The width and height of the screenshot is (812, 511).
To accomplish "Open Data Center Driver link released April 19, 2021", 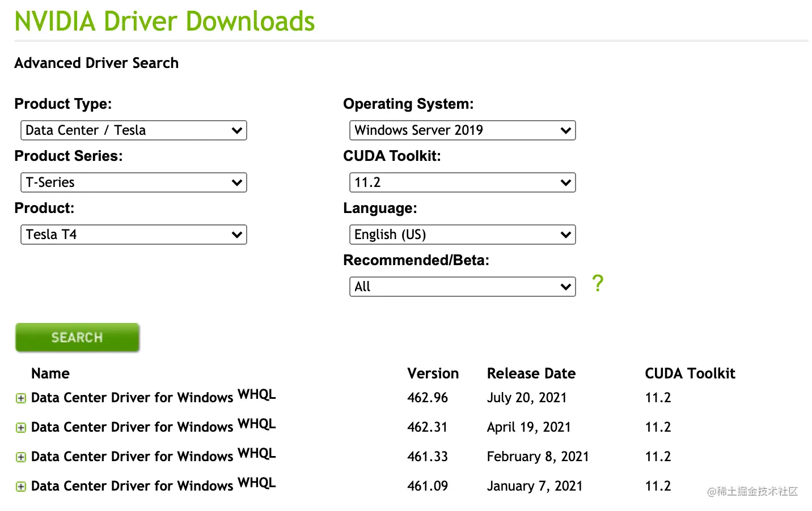I will (x=153, y=426).
